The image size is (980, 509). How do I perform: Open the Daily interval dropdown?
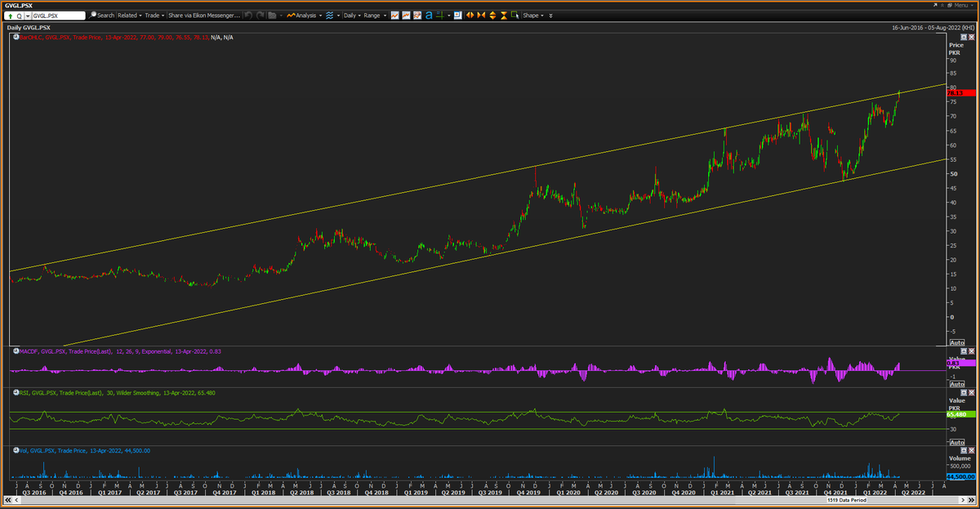351,16
